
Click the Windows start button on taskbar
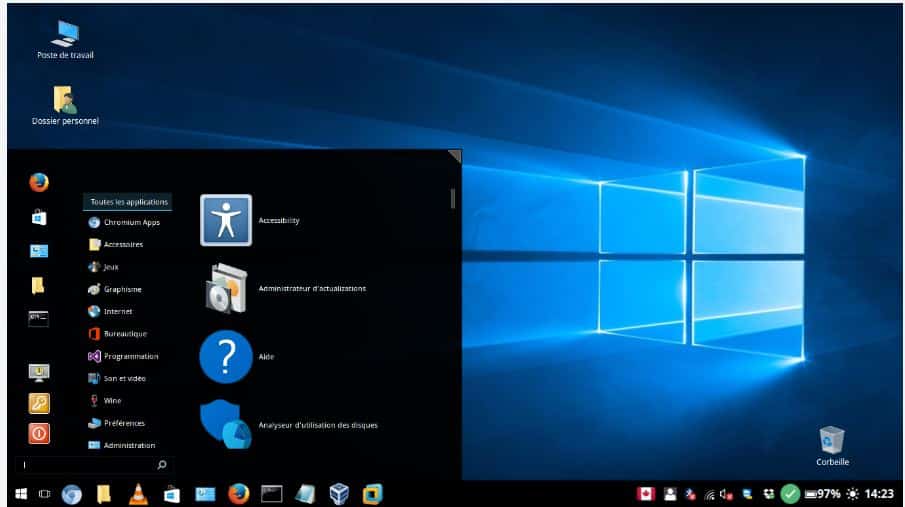pos(21,494)
